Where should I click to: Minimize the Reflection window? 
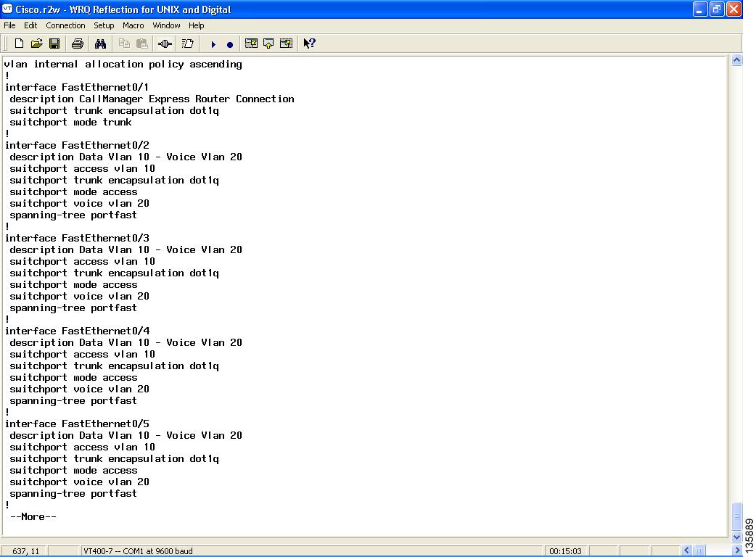tap(700, 9)
